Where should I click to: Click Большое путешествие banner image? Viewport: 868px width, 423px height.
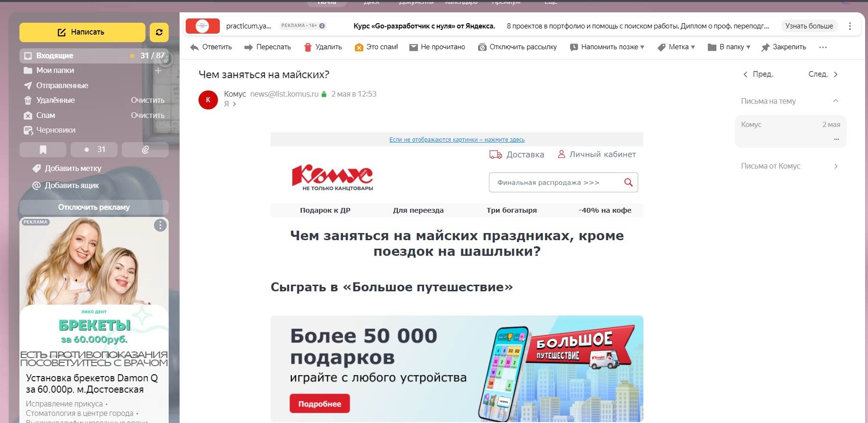(457, 369)
